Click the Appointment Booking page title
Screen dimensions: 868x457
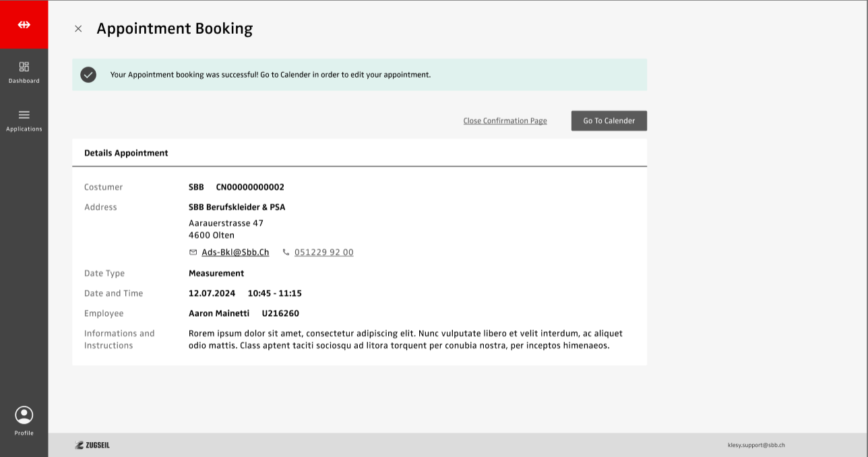click(175, 28)
